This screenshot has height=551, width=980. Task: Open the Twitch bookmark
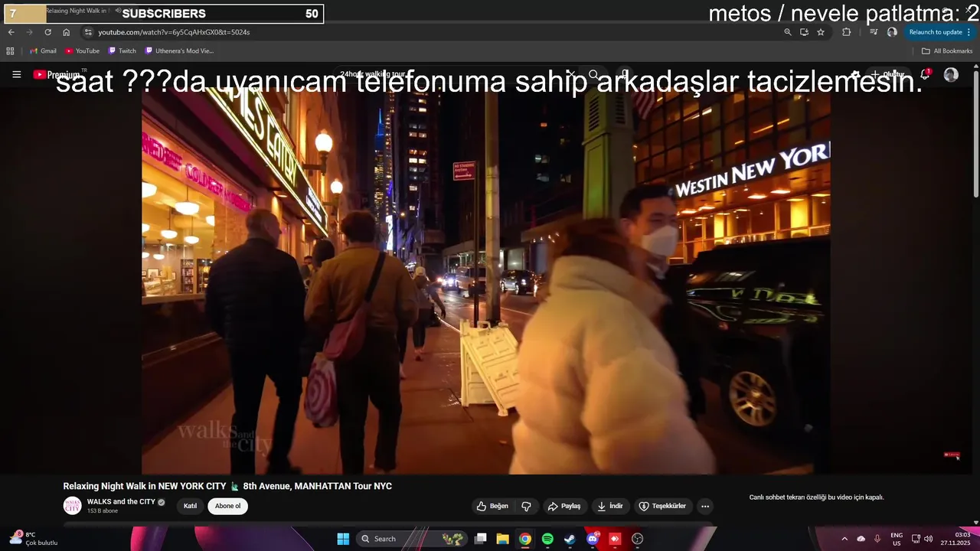[122, 51]
